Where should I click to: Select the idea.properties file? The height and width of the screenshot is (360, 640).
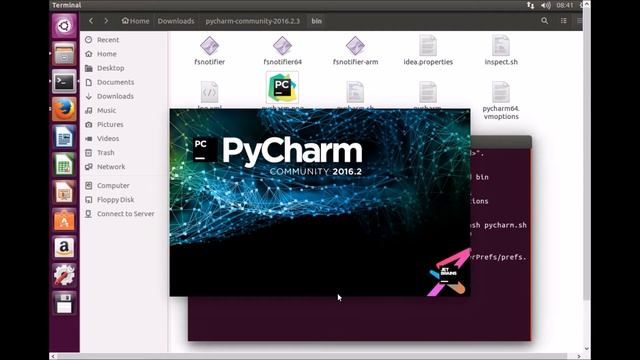[x=428, y=51]
